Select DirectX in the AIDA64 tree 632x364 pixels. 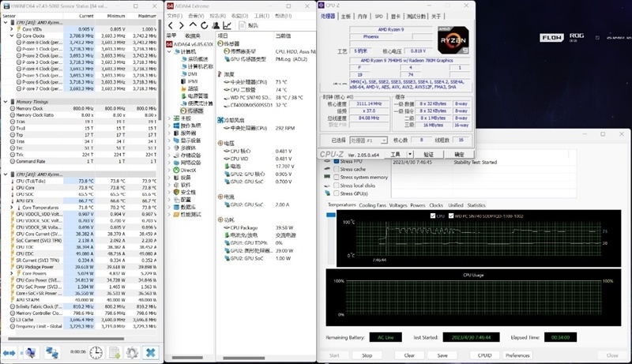[188, 170]
